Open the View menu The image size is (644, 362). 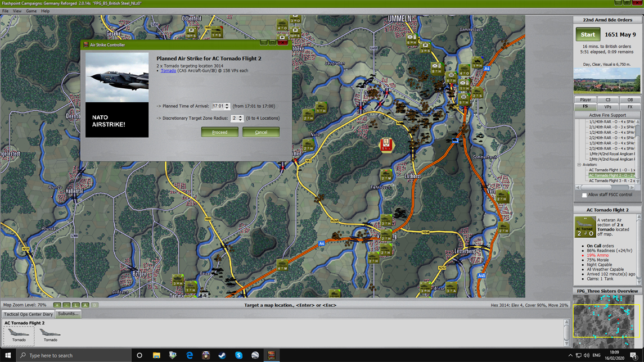click(x=17, y=11)
